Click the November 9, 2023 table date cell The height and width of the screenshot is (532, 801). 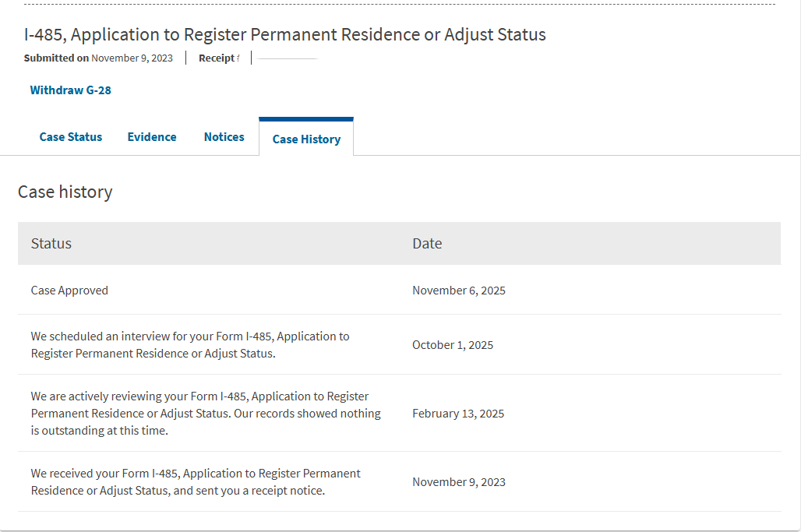tap(459, 482)
